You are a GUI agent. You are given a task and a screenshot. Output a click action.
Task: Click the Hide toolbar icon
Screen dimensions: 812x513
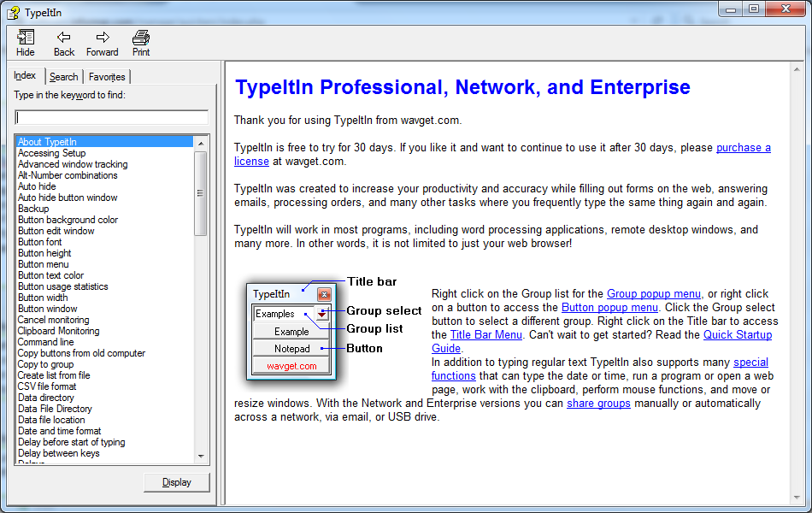click(26, 43)
